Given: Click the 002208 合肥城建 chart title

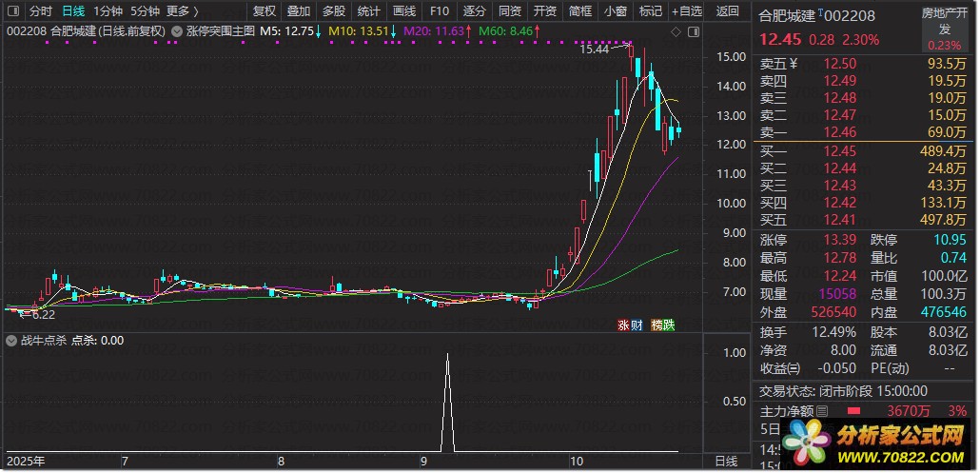Looking at the screenshot, I should [x=86, y=30].
